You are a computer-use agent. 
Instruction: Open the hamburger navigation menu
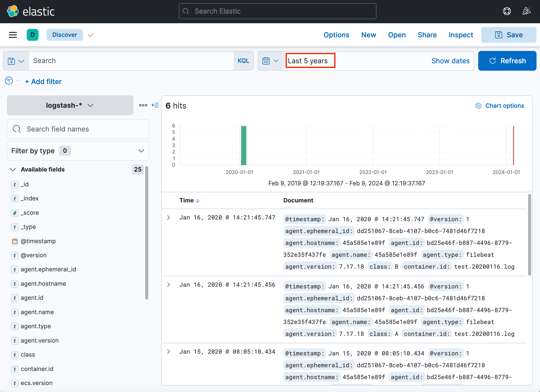[13, 35]
